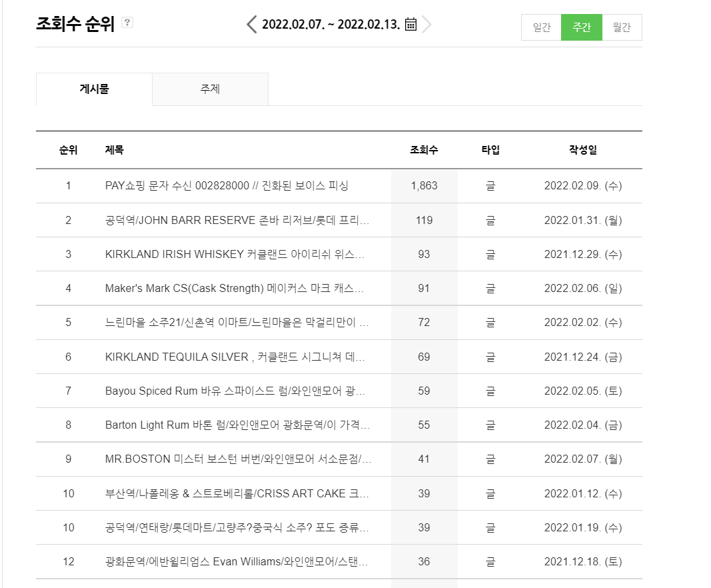Open Barton Light Rum post
This screenshot has width=711, height=588.
click(x=238, y=425)
